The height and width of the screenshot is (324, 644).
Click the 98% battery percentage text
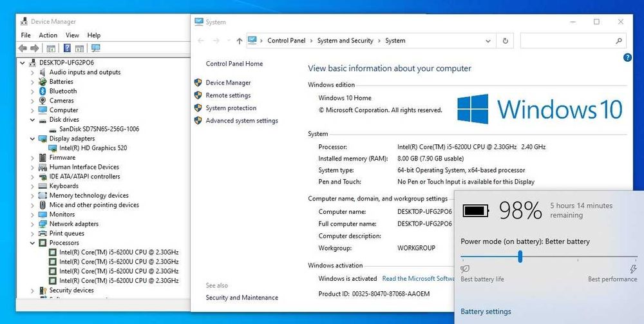tap(520, 211)
